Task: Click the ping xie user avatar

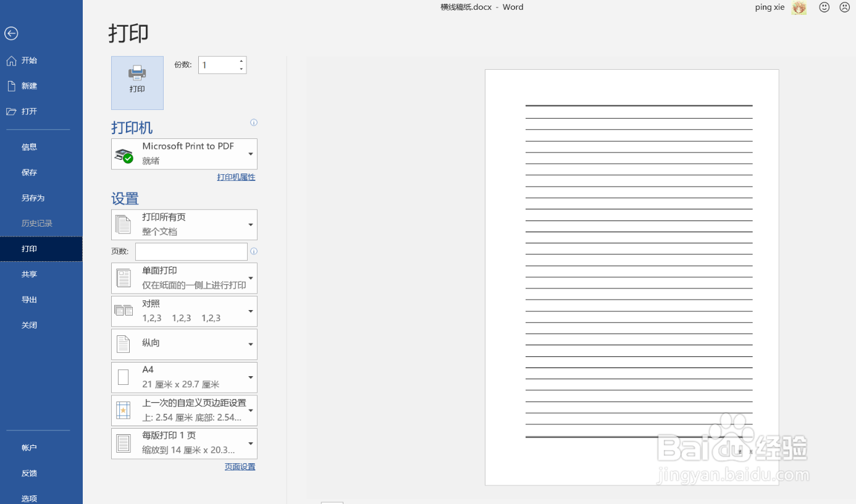Action: coord(799,7)
